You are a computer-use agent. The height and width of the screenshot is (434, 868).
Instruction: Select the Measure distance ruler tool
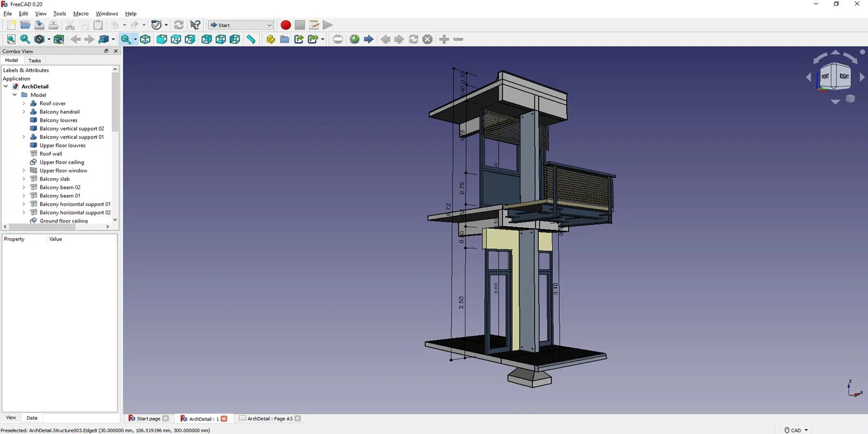click(x=251, y=39)
